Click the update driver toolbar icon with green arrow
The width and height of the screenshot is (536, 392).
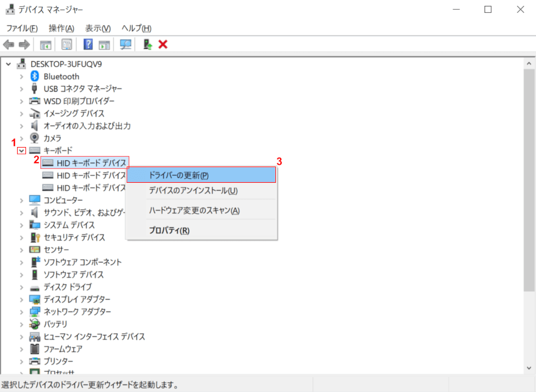[x=147, y=45]
